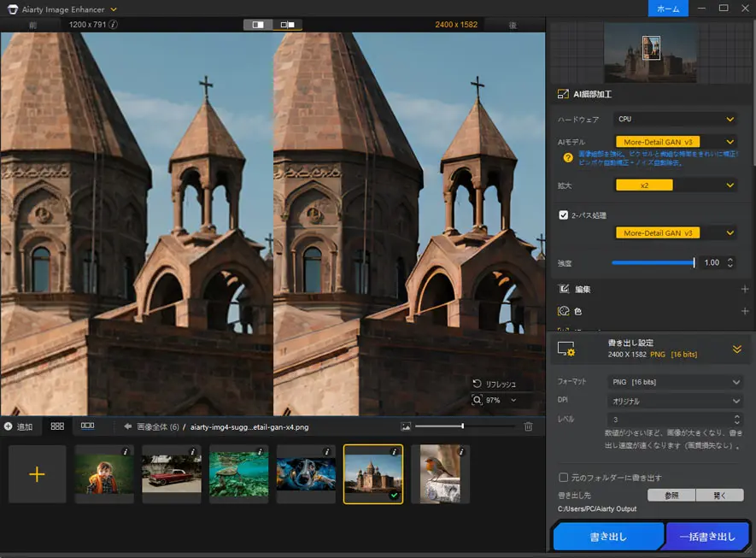The height and width of the screenshot is (558, 756).
Task: Adjust level with the stepper arrows
Action: click(736, 419)
